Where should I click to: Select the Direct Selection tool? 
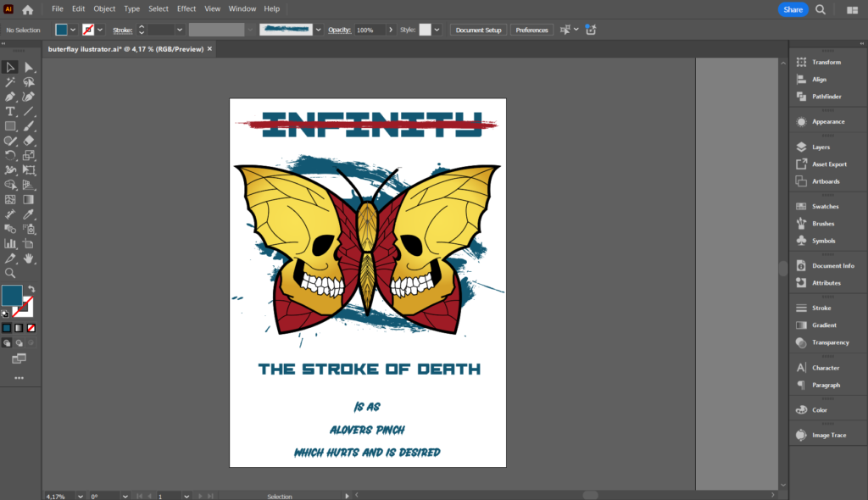point(29,67)
